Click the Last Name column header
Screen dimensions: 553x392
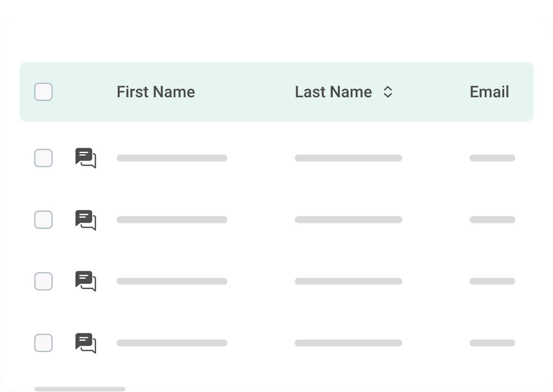tap(333, 92)
